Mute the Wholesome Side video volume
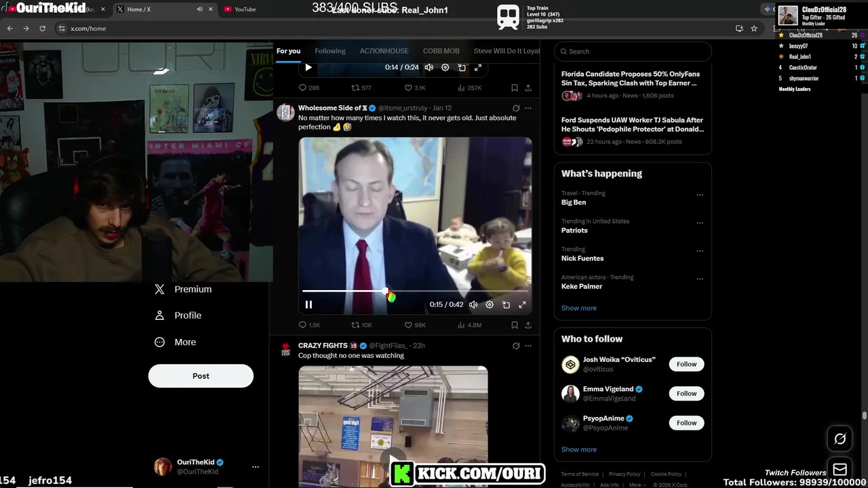Screen dimensions: 868x488 point(473,305)
